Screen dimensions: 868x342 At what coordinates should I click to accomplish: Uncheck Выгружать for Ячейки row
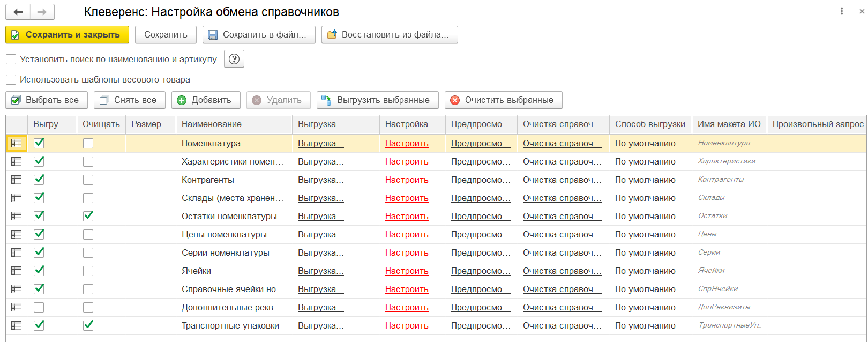point(39,271)
